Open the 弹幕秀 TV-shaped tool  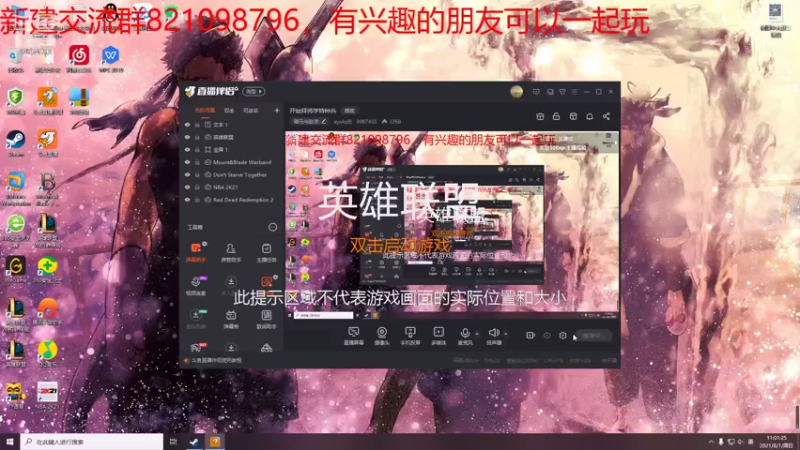point(231,319)
